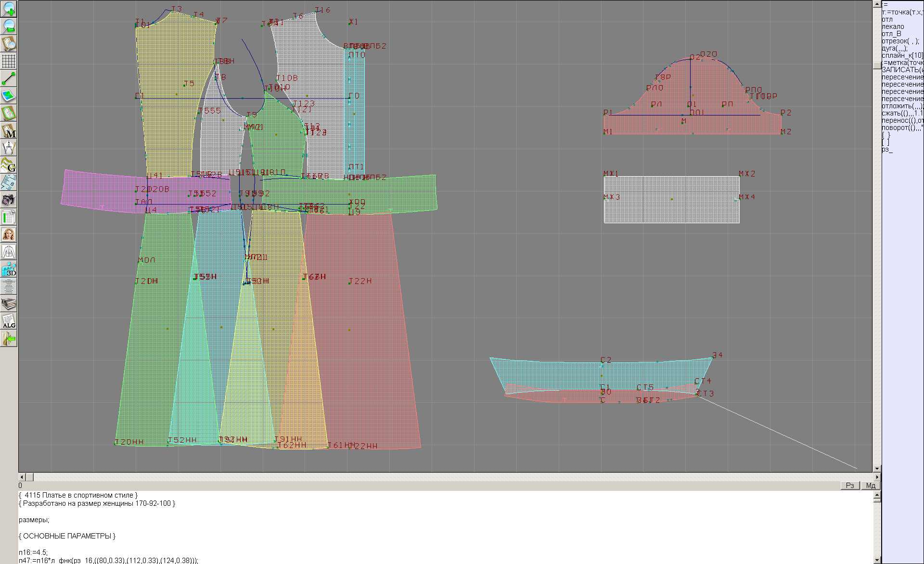This screenshot has height=564, width=924.
Task: Click the zoom out magnifier icon
Action: click(x=9, y=26)
